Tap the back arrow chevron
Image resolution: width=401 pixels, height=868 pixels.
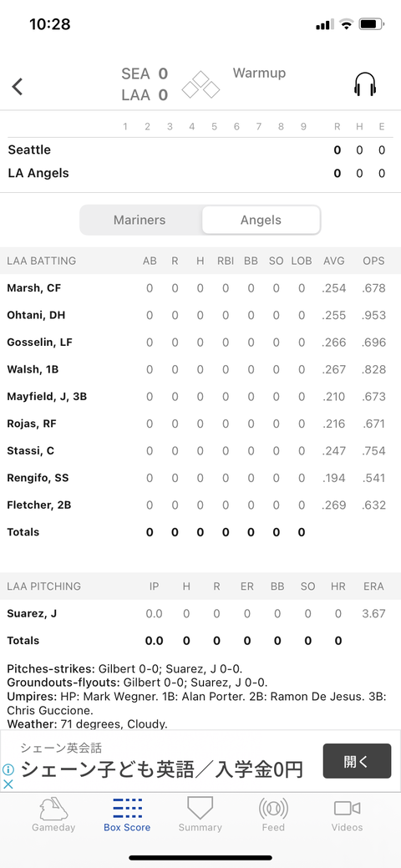[18, 86]
